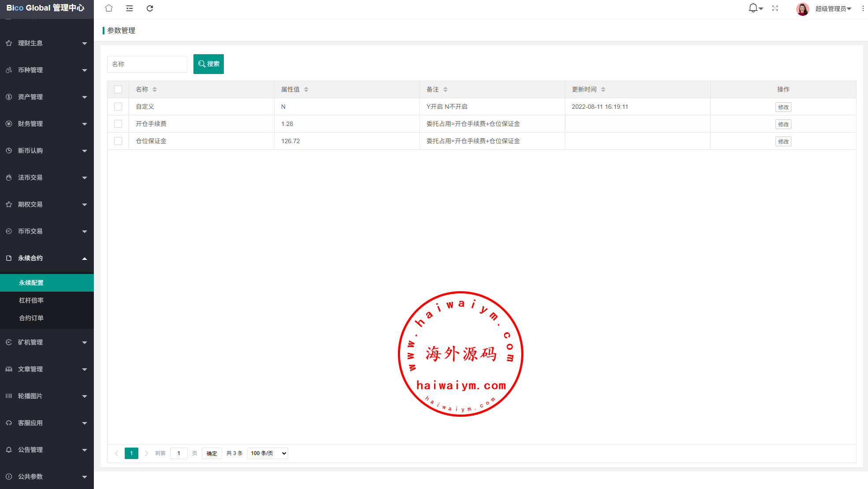Viewport: 868px width, 489px height.
Task: Expand the 理财生息 sidebar menu
Action: click(x=47, y=43)
